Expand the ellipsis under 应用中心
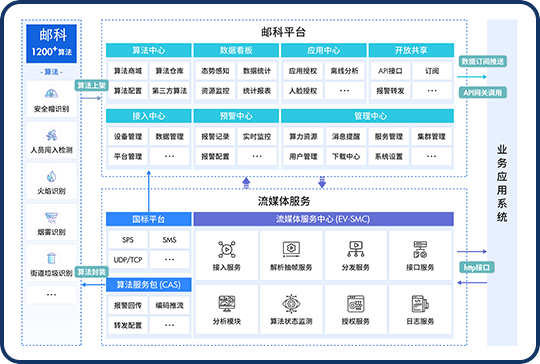This screenshot has height=364, width=540. (344, 91)
